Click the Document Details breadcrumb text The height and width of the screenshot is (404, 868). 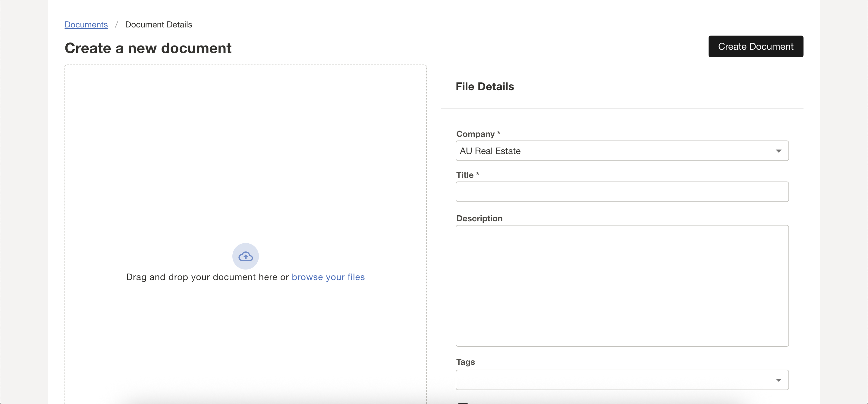pos(159,25)
